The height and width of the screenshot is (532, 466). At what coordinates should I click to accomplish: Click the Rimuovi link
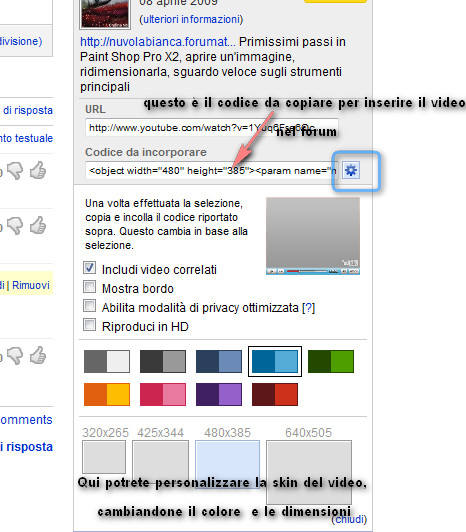(31, 285)
